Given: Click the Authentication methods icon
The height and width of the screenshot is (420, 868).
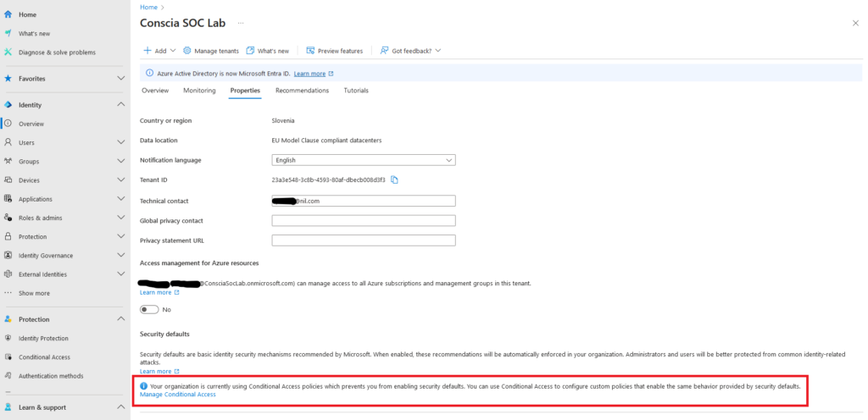Looking at the screenshot, I should coord(8,376).
